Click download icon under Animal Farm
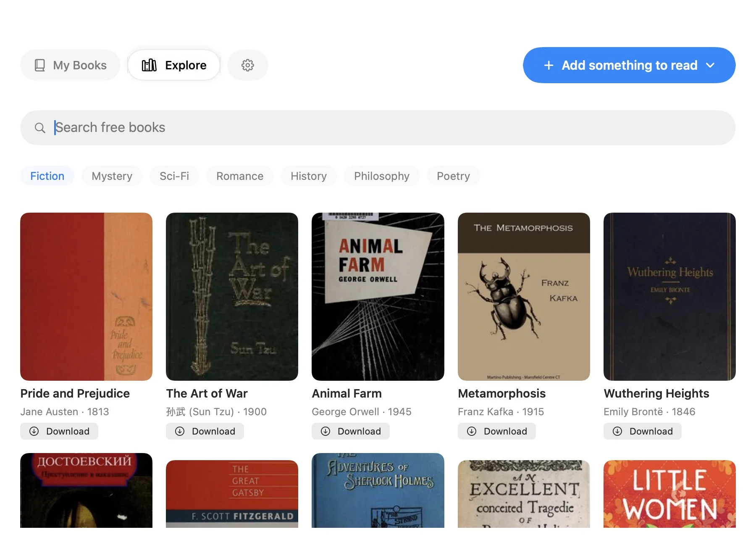 pyautogui.click(x=325, y=431)
